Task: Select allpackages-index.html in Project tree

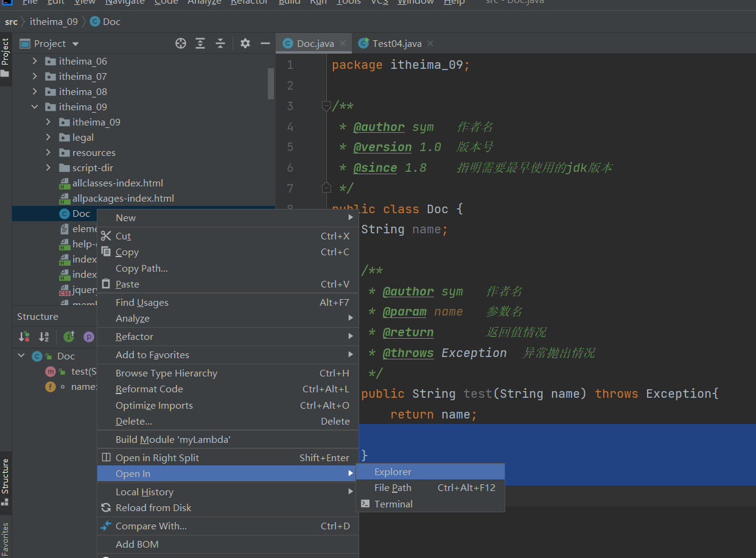Action: point(123,198)
